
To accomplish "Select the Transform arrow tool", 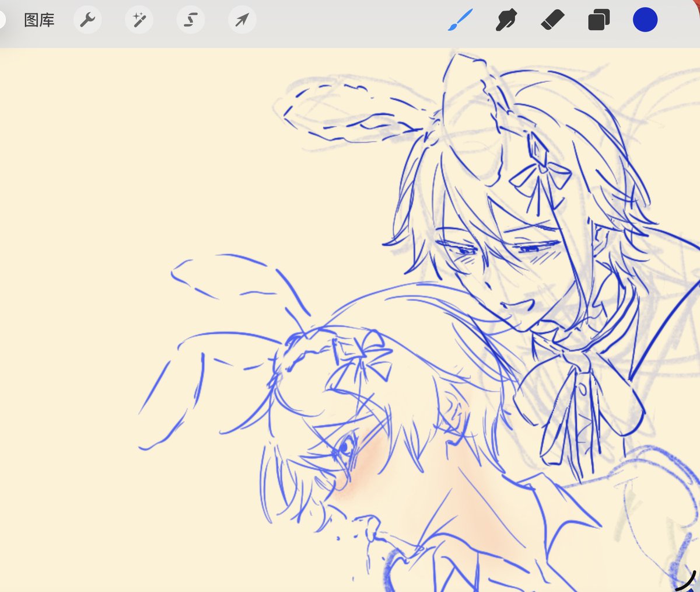I will point(242,19).
